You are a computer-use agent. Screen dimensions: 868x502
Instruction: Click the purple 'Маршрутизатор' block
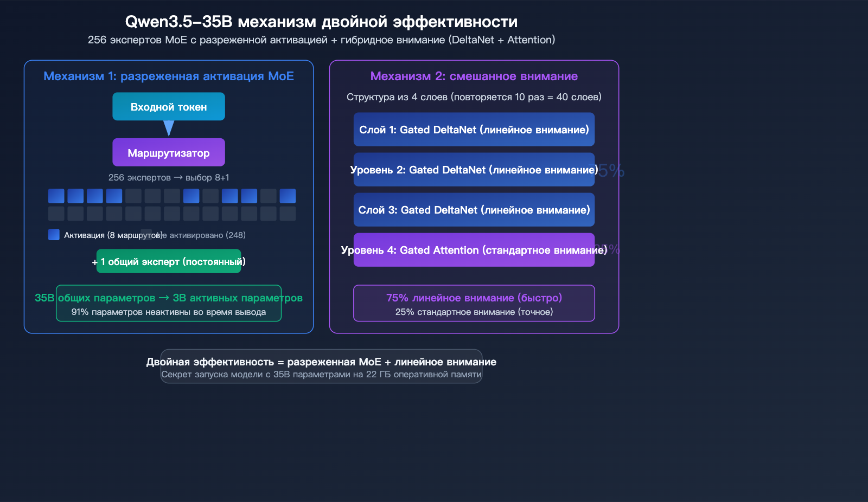pos(169,152)
